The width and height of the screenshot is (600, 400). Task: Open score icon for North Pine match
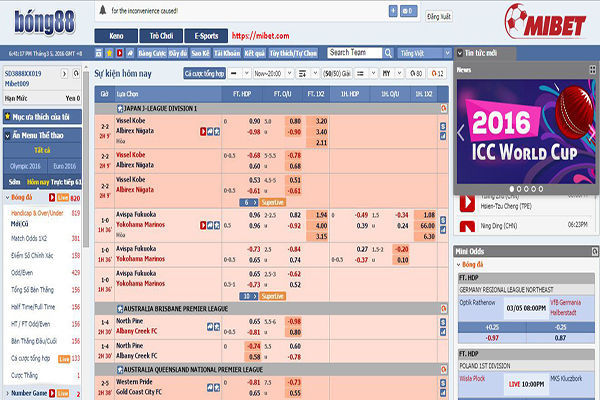[x=210, y=327]
